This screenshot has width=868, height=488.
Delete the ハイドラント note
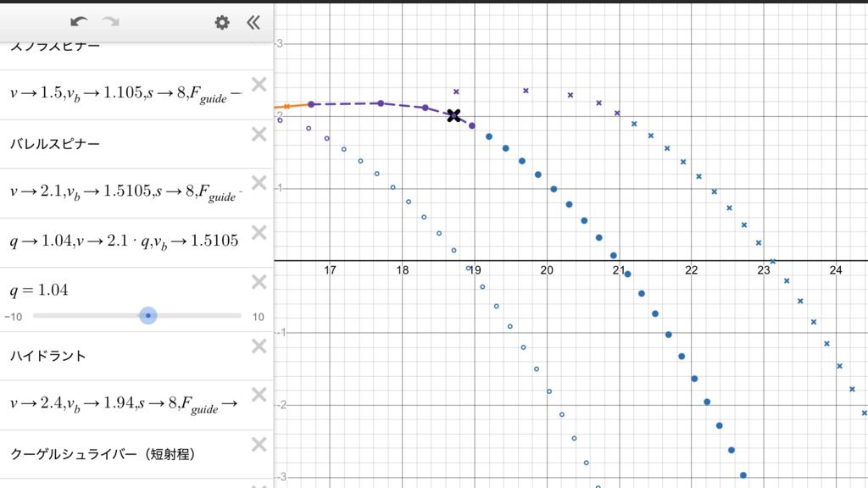[259, 346]
